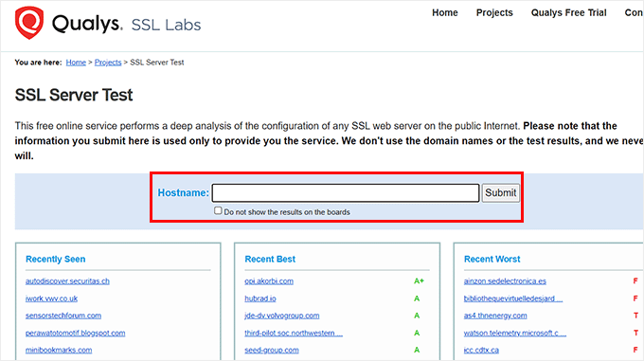
Task: Click the Qualys shield logo
Action: [x=28, y=23]
